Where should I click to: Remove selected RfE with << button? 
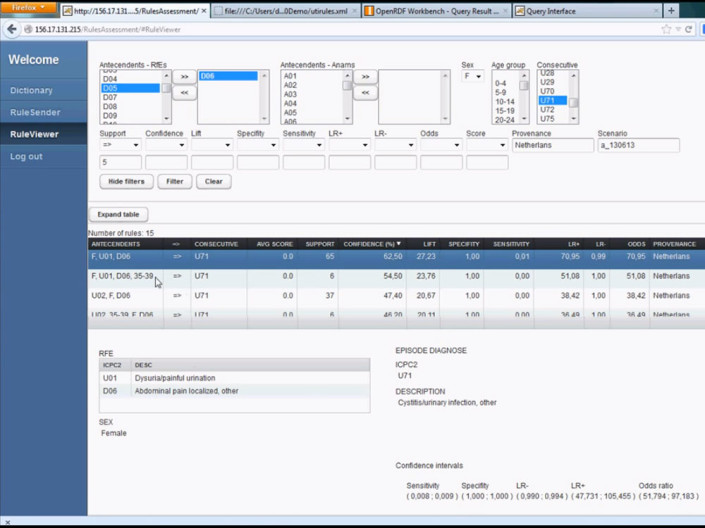click(184, 92)
